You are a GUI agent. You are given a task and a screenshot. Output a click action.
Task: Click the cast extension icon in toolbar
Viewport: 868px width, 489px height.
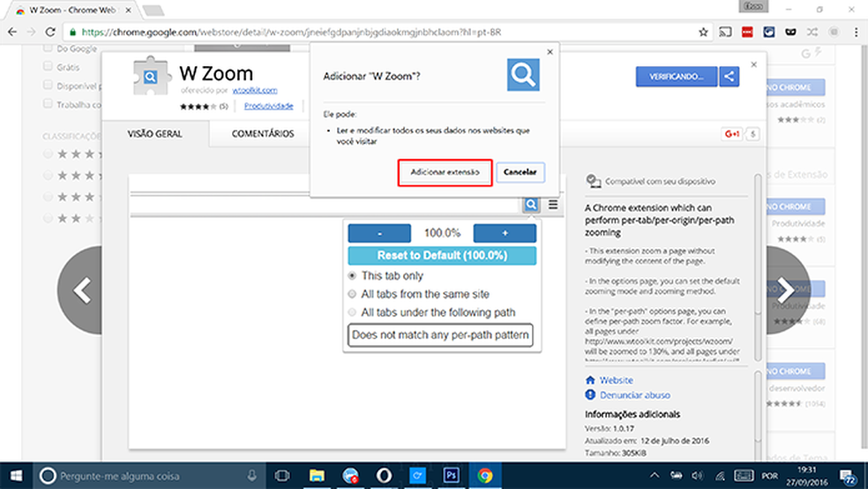[725, 32]
